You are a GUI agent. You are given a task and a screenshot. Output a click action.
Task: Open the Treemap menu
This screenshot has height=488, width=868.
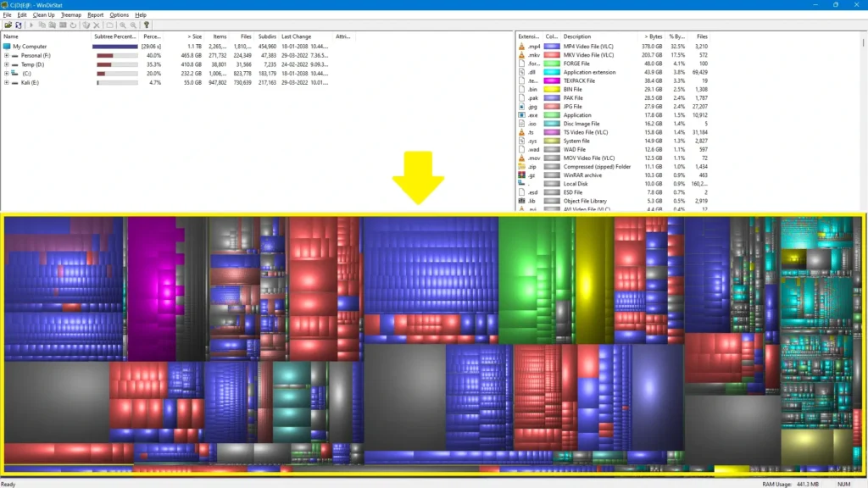[71, 14]
